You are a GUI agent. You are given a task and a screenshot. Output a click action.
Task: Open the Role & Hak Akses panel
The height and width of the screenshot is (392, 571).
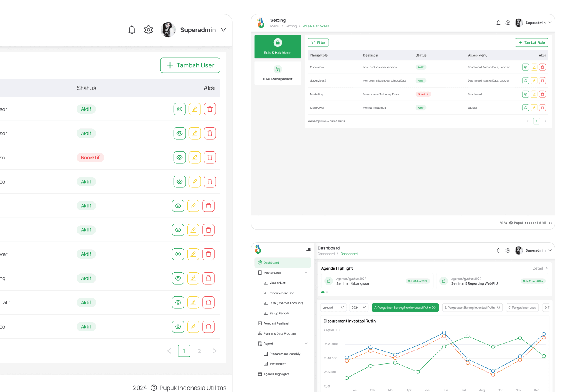[x=278, y=46]
